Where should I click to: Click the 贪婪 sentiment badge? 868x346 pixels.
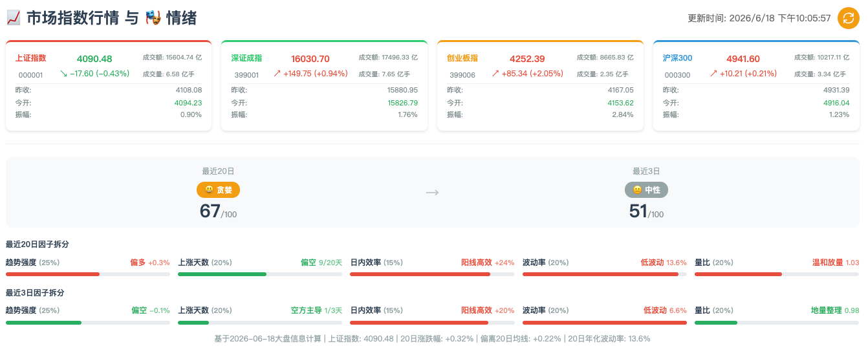(x=219, y=190)
